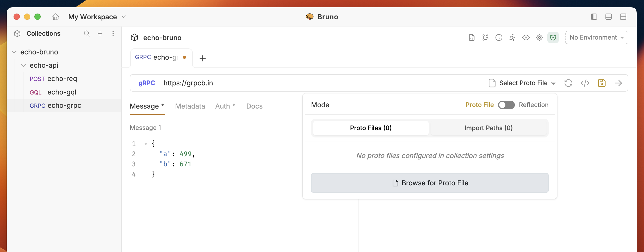Select the Proto Files (0) tab
Image resolution: width=644 pixels, height=252 pixels.
tap(371, 128)
